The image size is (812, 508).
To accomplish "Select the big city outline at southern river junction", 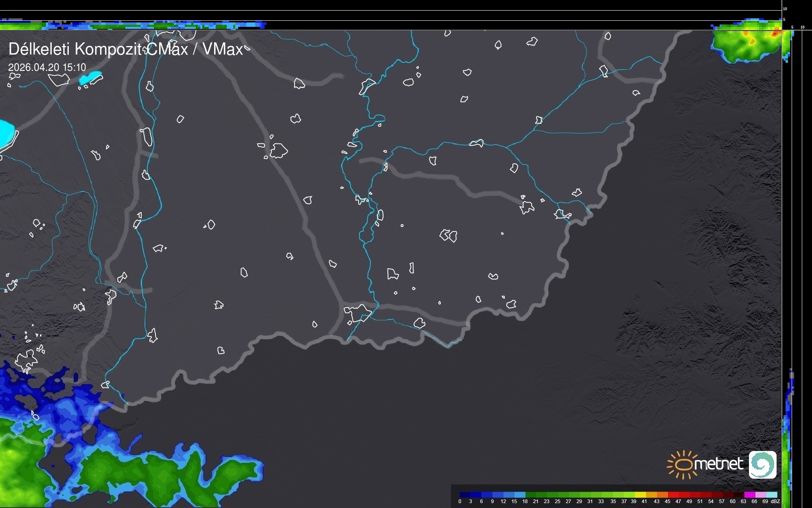I will tap(357, 313).
